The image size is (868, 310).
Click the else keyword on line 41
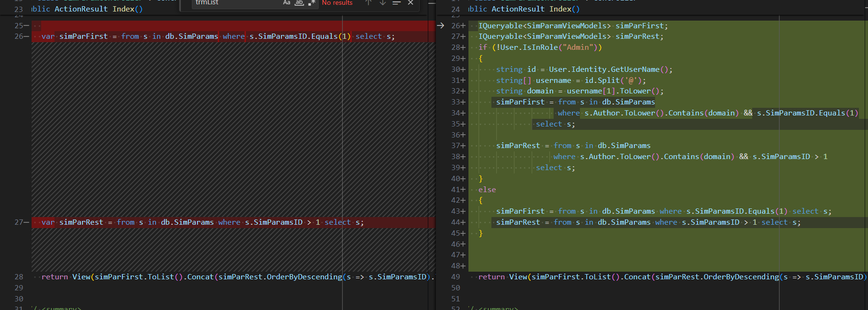[x=487, y=190]
